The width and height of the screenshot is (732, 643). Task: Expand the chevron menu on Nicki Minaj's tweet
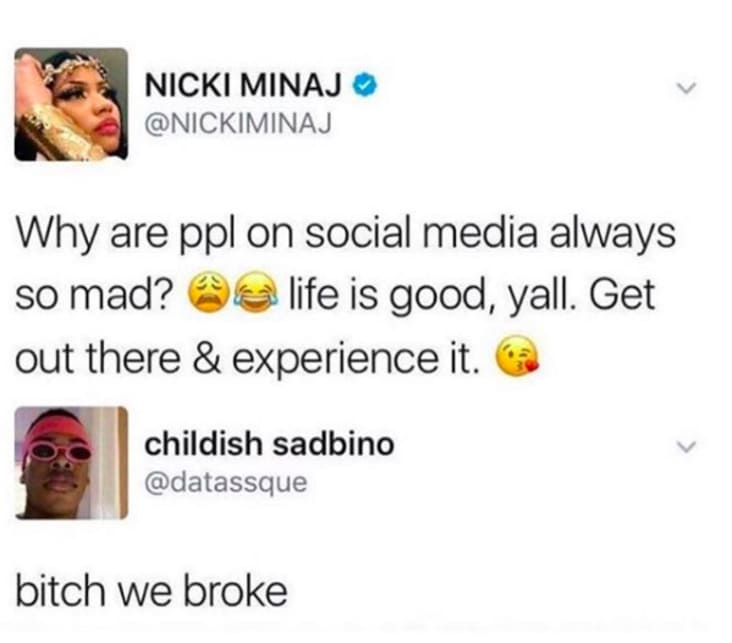pos(686,88)
